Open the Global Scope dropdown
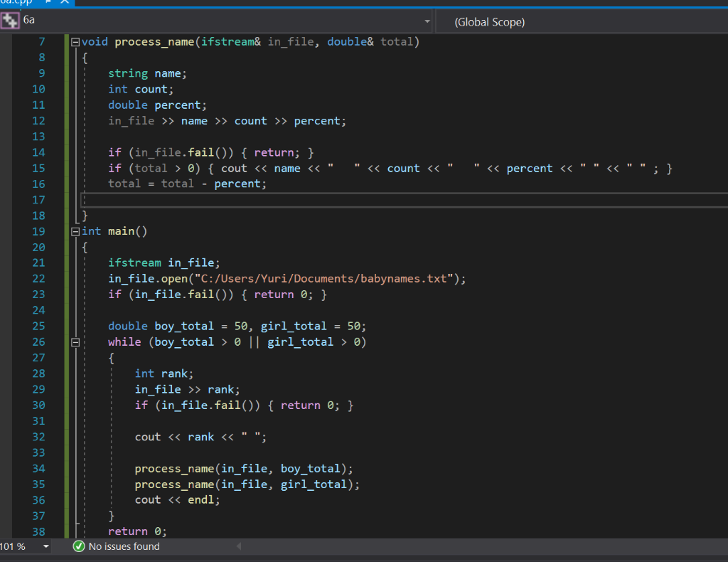 pyautogui.click(x=582, y=22)
